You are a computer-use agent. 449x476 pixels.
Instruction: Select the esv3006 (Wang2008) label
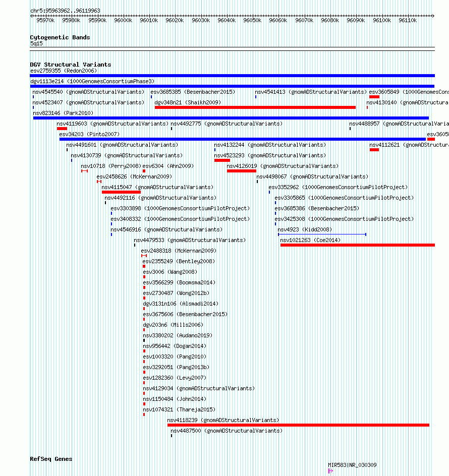170,272
